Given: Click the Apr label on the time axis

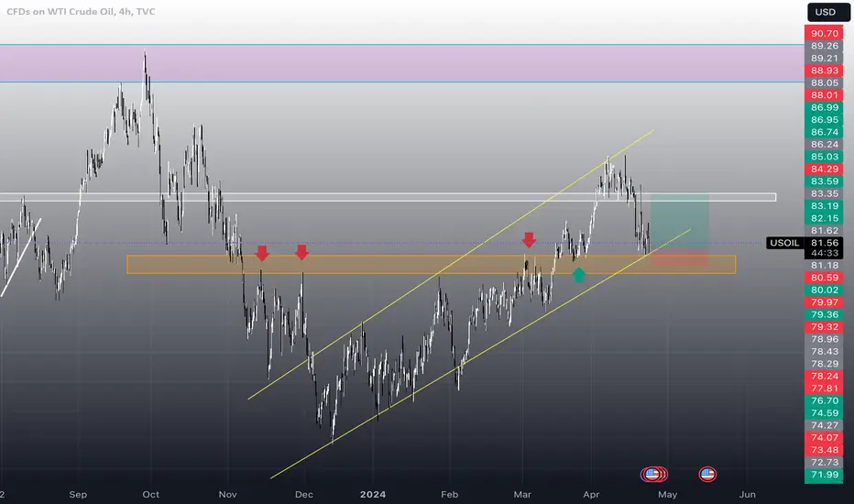Looking at the screenshot, I should click(591, 495).
